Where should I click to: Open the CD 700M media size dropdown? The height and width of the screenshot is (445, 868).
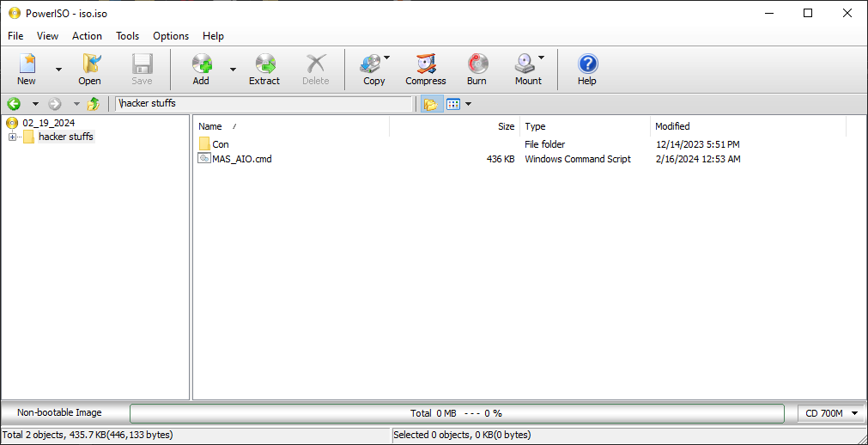831,413
